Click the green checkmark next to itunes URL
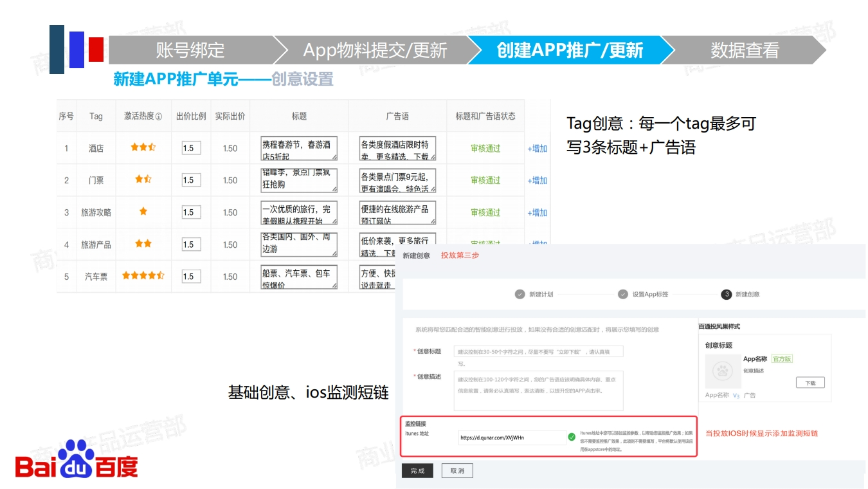 [x=572, y=438]
